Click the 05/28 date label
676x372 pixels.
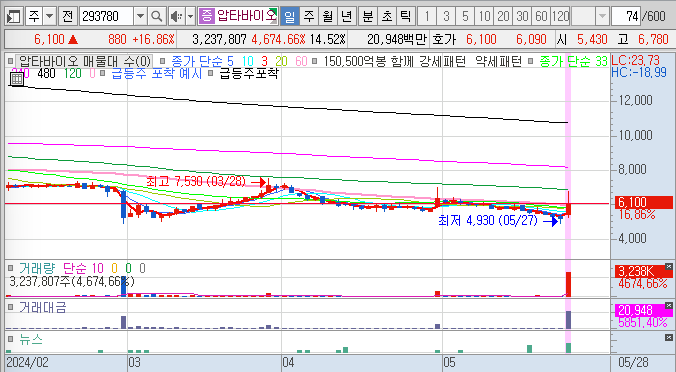(x=633, y=362)
